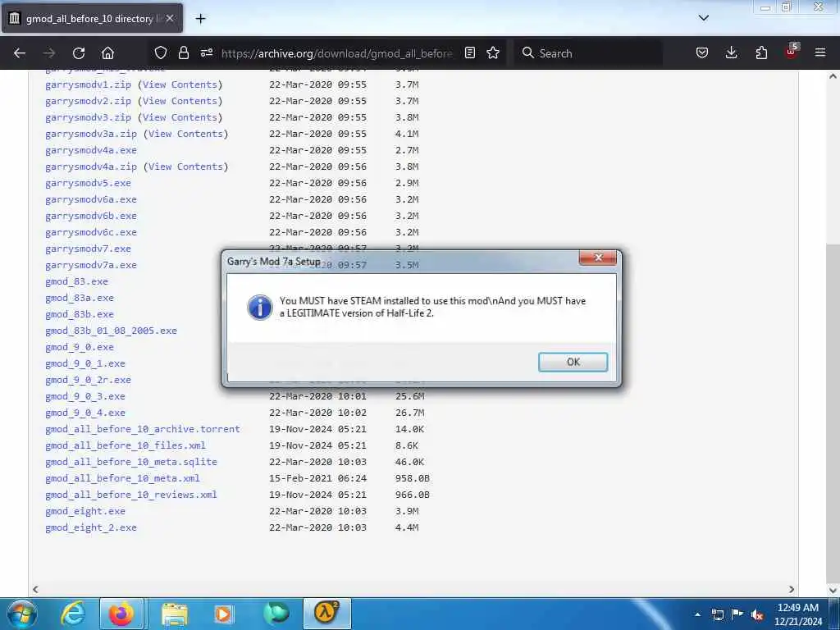This screenshot has width=840, height=630.
Task: Open gmod_all_before_10_meta.sqlite
Action: [131, 462]
